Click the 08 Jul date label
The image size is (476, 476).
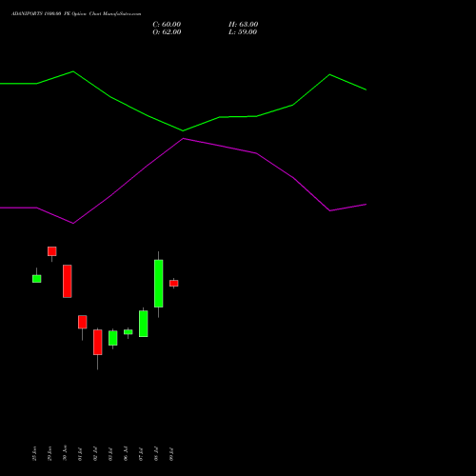(156, 454)
